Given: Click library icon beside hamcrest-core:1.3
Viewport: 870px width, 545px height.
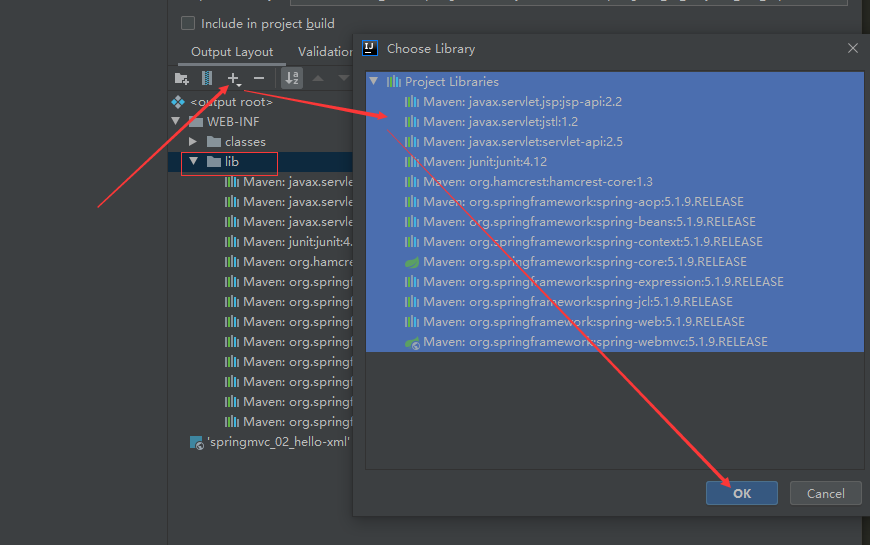Looking at the screenshot, I should click(412, 181).
